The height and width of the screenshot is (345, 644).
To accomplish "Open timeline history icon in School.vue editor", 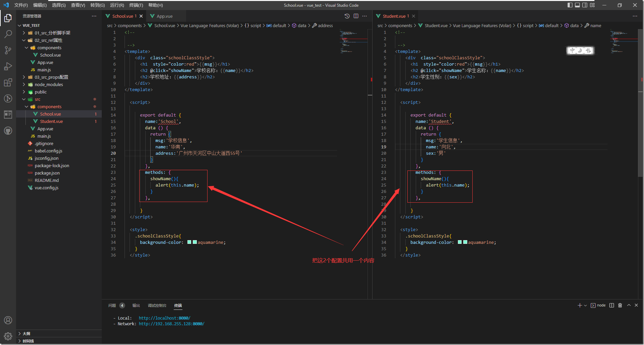I will click(x=347, y=16).
